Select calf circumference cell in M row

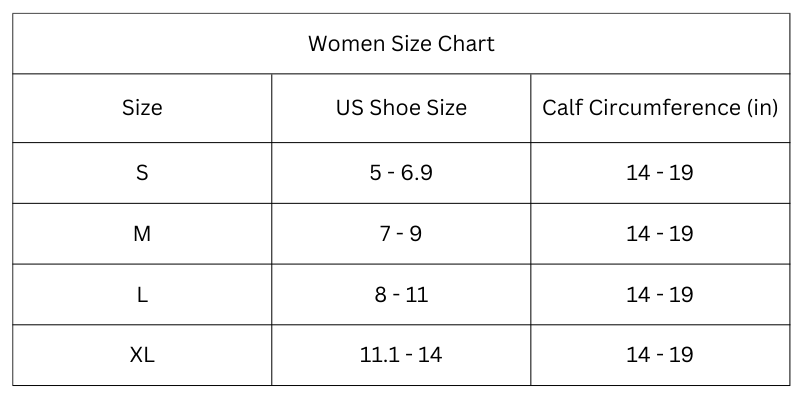[660, 234]
